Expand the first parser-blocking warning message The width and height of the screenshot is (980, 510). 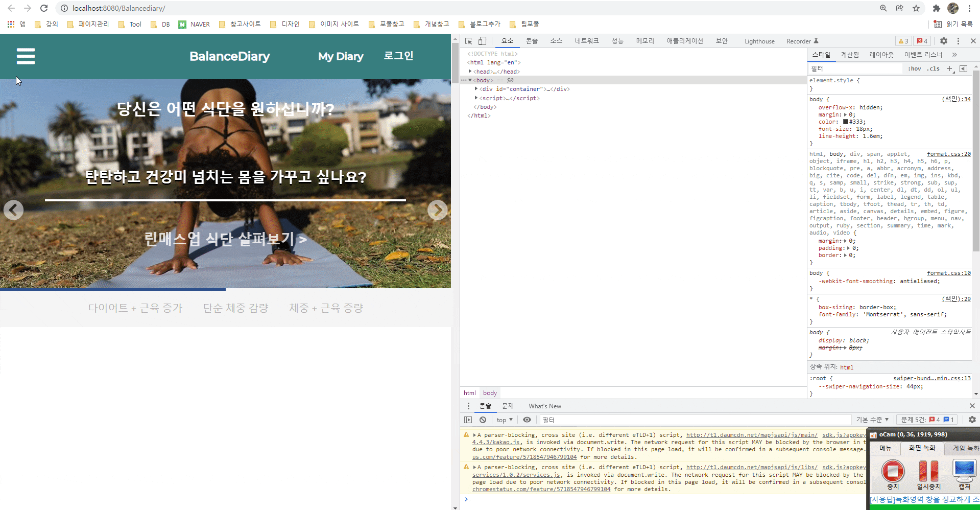474,435
